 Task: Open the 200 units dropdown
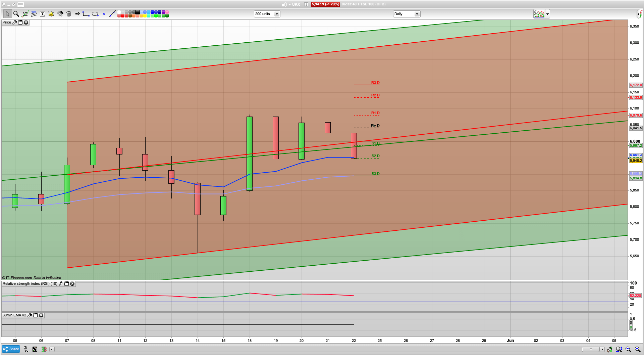click(x=277, y=14)
